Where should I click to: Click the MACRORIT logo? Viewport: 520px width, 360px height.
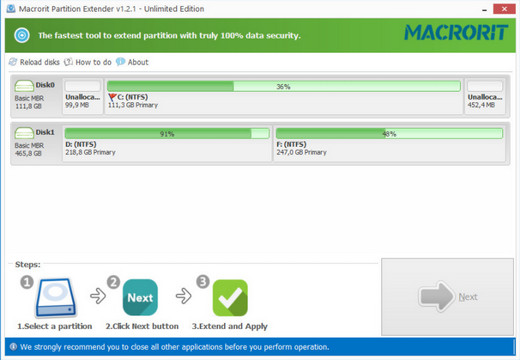click(x=456, y=32)
